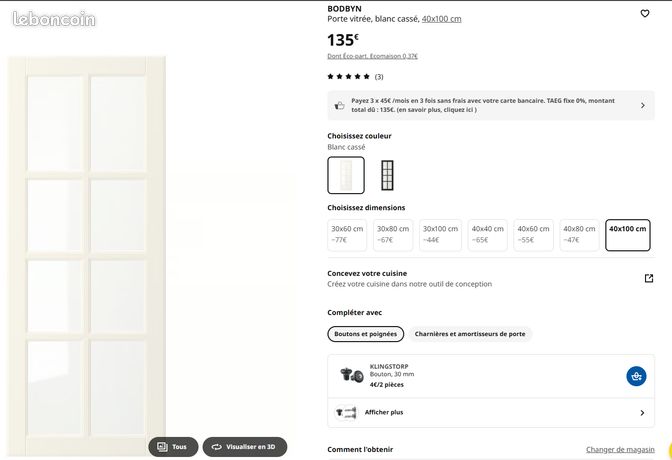Switch to Boutons et poignées tab
Image resolution: width=672 pixels, height=460 pixels.
(366, 334)
